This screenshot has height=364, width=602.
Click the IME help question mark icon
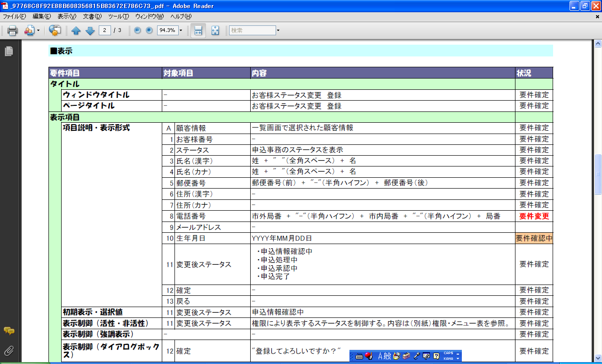(x=436, y=356)
